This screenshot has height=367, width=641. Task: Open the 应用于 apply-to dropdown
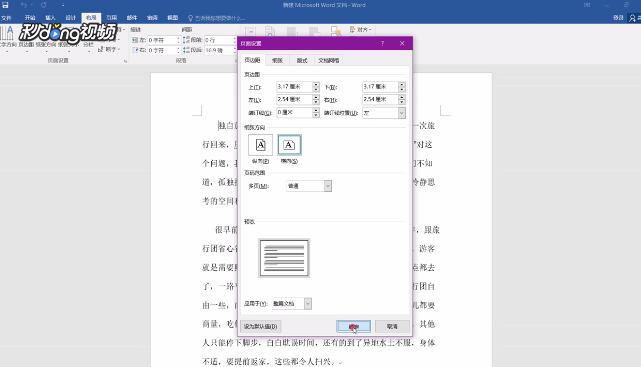[x=292, y=304]
